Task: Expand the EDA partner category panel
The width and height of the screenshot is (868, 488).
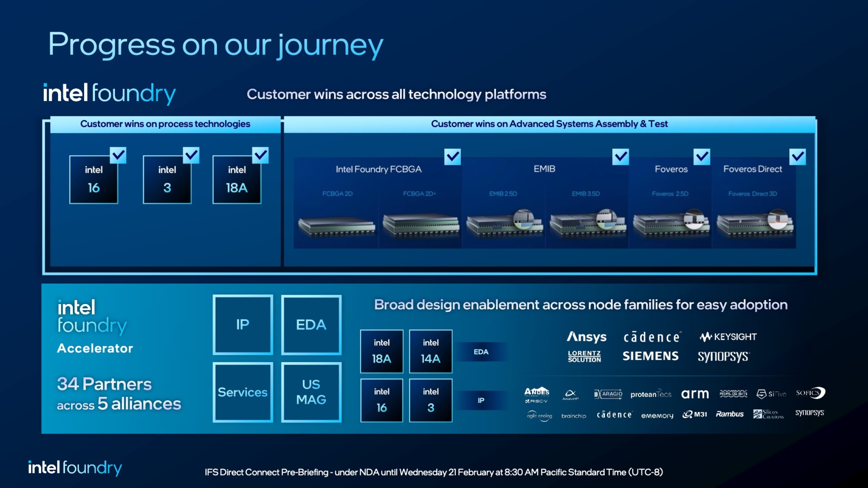Action: [x=482, y=351]
